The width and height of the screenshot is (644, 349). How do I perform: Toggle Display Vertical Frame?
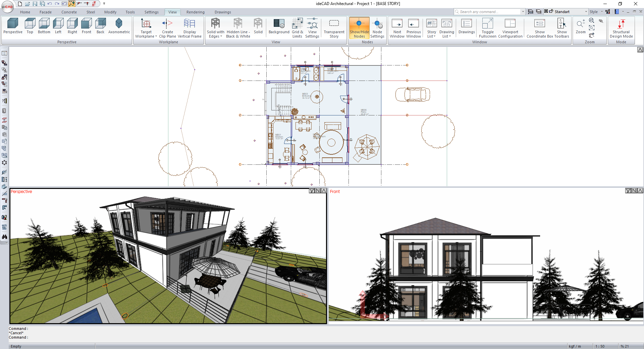tap(190, 28)
